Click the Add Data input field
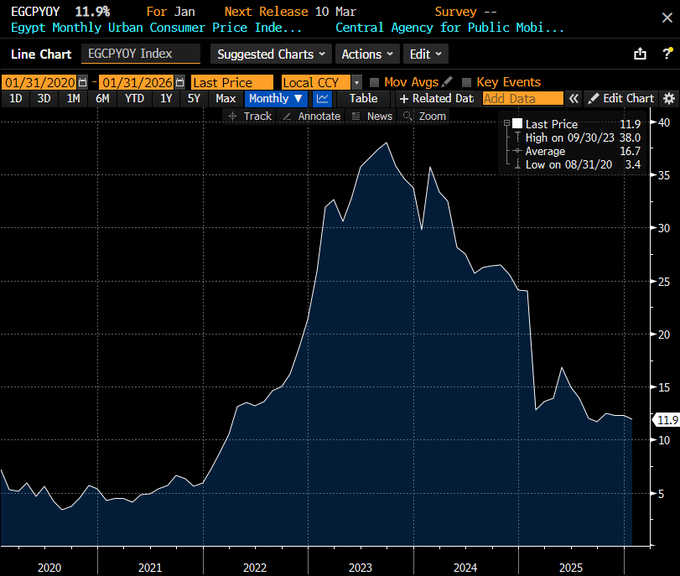This screenshot has height=576, width=680. pos(522,98)
